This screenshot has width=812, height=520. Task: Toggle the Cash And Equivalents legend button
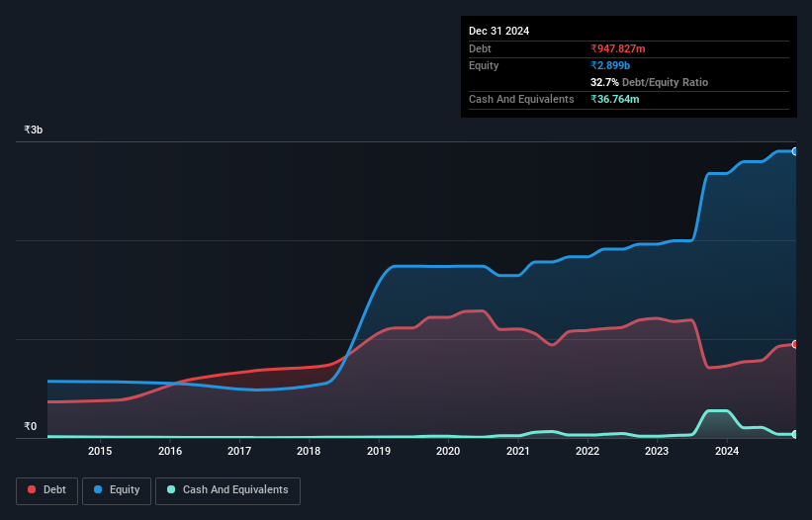point(227,490)
